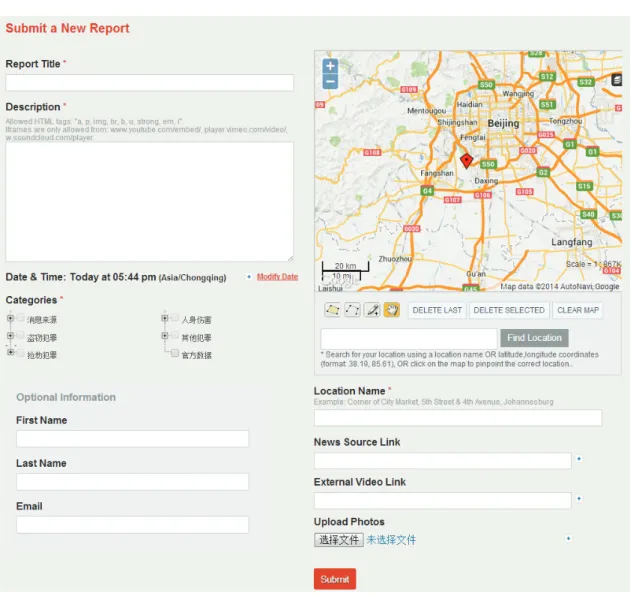The height and width of the screenshot is (595, 630).
Task: Check the 人身伤害 category checkbox
Action: pyautogui.click(x=175, y=317)
